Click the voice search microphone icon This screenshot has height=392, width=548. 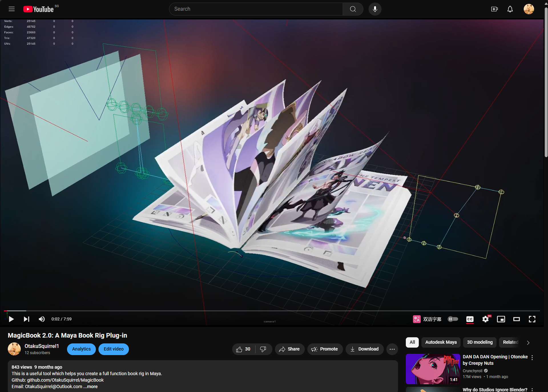[x=375, y=9]
